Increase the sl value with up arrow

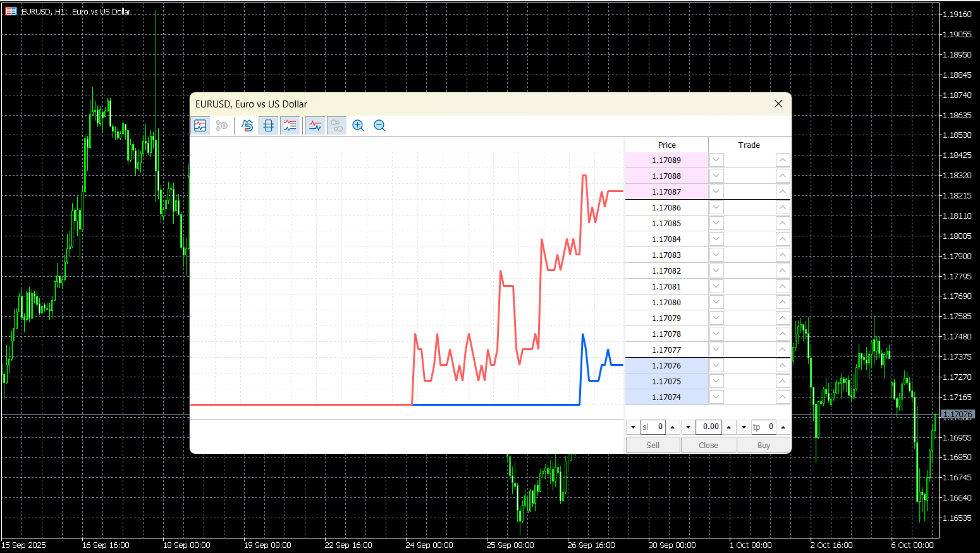673,427
